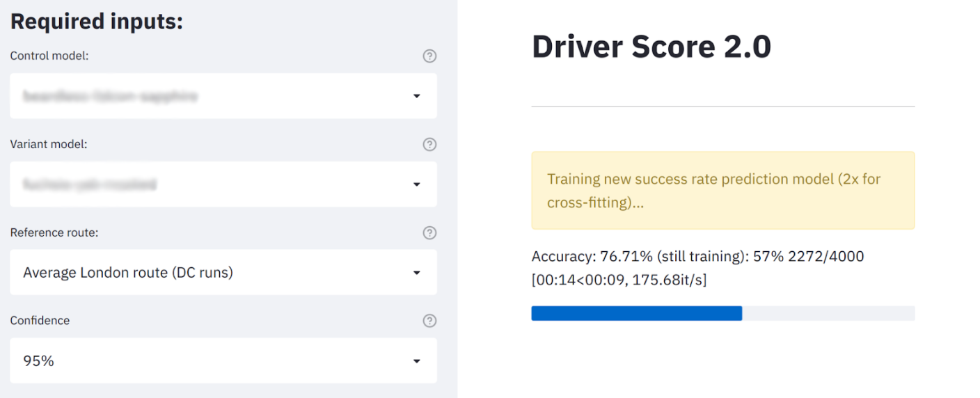Click the Confidence question mark icon
980x398 pixels.
pyautogui.click(x=429, y=321)
